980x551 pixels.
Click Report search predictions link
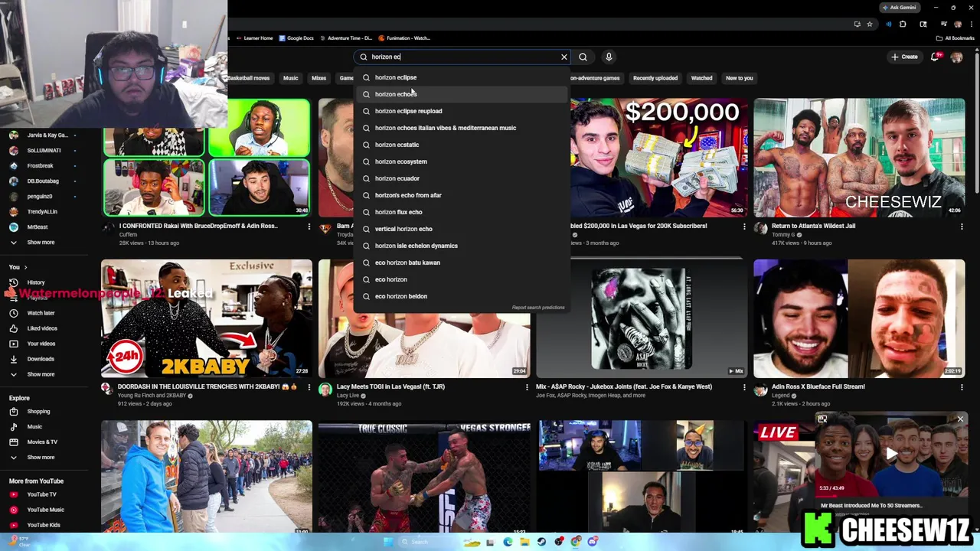click(538, 308)
